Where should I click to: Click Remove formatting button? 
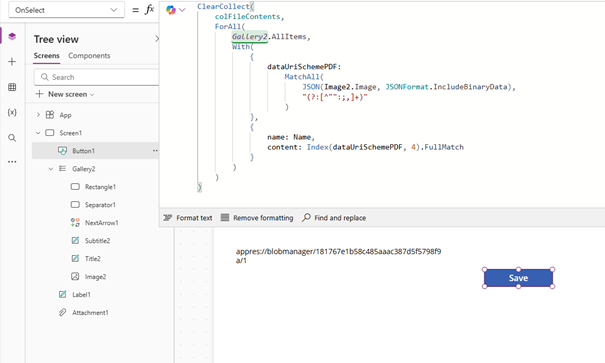click(257, 218)
